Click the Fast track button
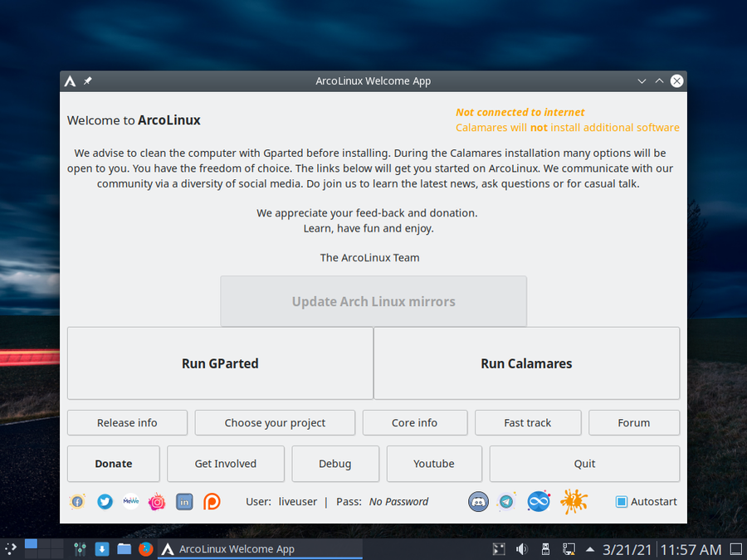The image size is (747, 560). pos(528,423)
